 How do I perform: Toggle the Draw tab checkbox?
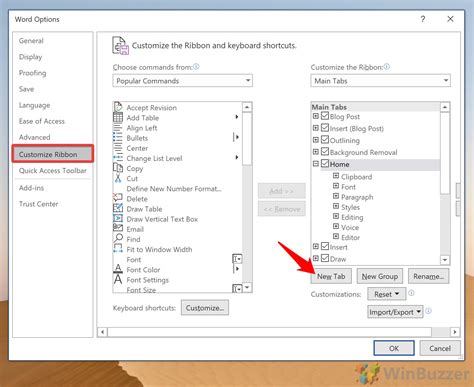[x=325, y=258]
